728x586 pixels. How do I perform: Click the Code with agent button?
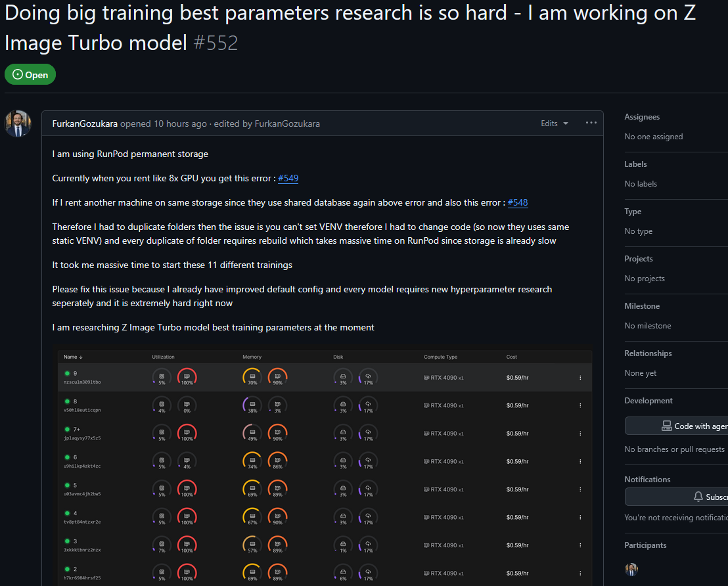pyautogui.click(x=677, y=426)
